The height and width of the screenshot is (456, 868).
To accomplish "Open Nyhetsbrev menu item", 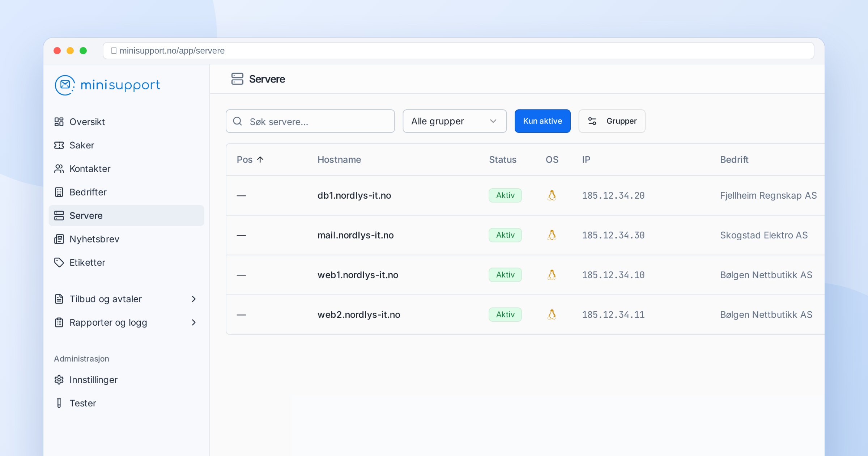I will pyautogui.click(x=126, y=239).
